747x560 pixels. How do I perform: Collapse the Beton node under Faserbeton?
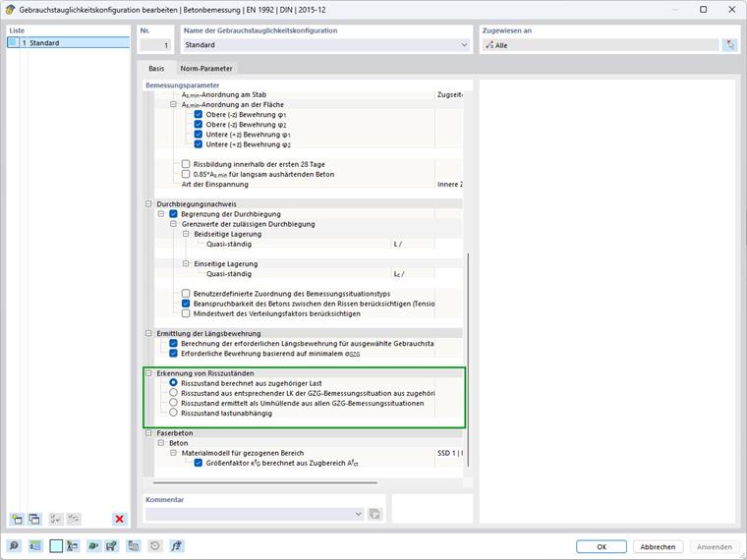(x=161, y=443)
